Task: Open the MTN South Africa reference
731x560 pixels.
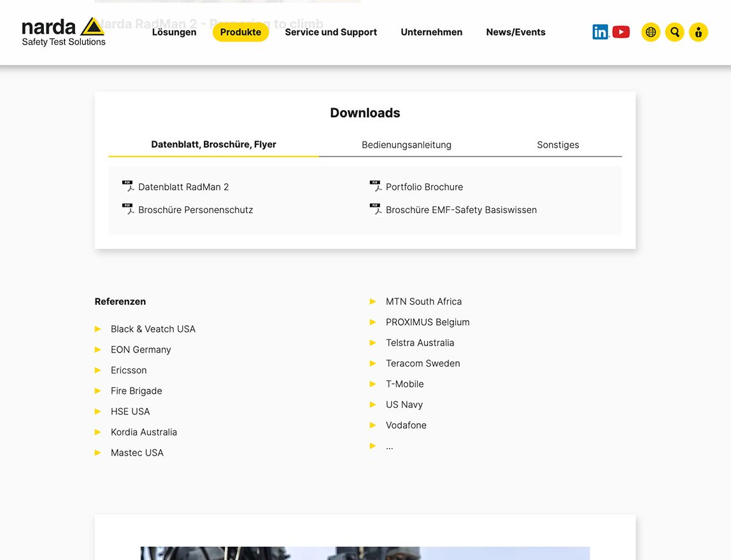Action: coord(424,301)
